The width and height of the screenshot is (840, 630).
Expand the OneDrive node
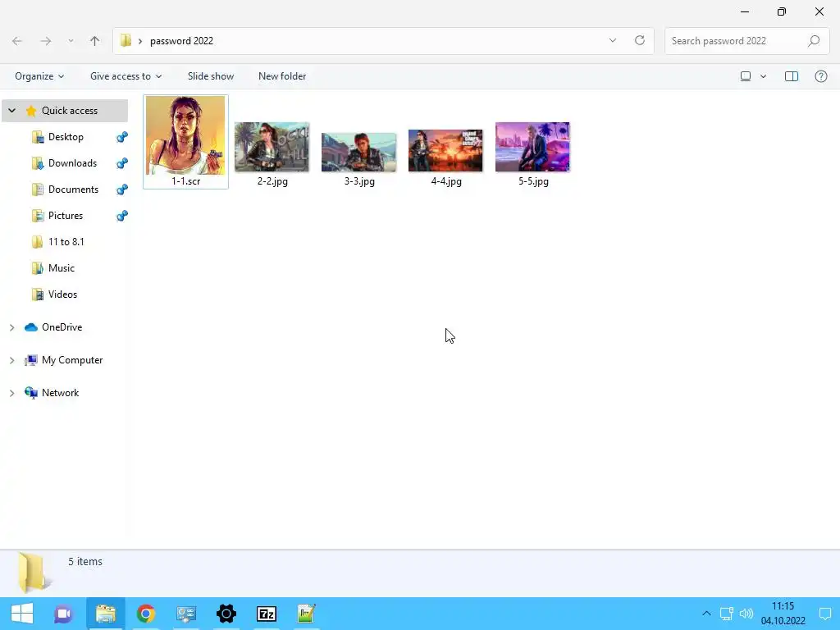(11, 327)
